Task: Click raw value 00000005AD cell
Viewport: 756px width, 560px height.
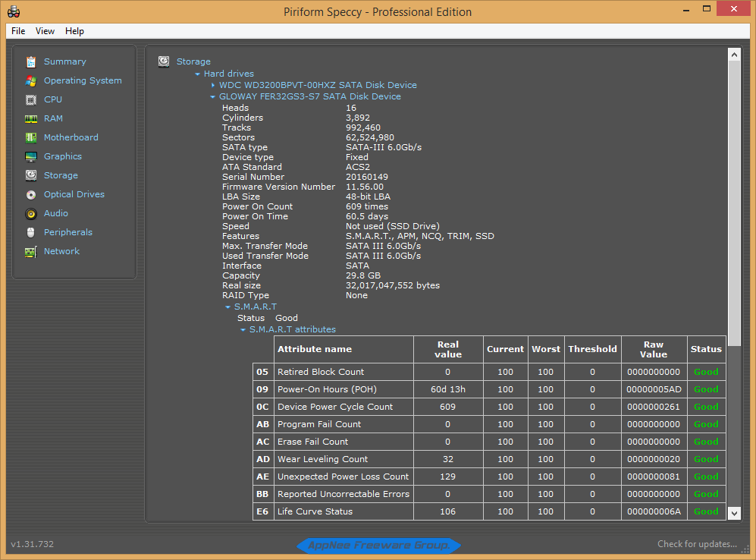Action: pyautogui.click(x=654, y=389)
